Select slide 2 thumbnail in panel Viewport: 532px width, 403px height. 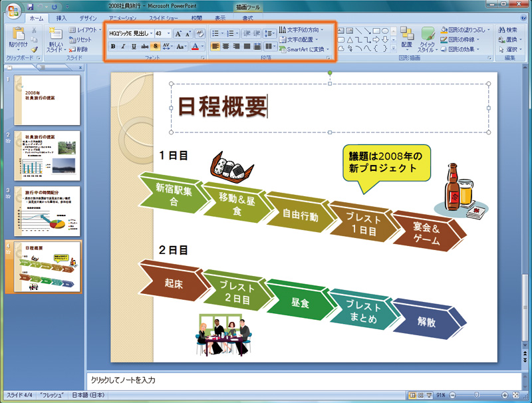pyautogui.click(x=47, y=156)
